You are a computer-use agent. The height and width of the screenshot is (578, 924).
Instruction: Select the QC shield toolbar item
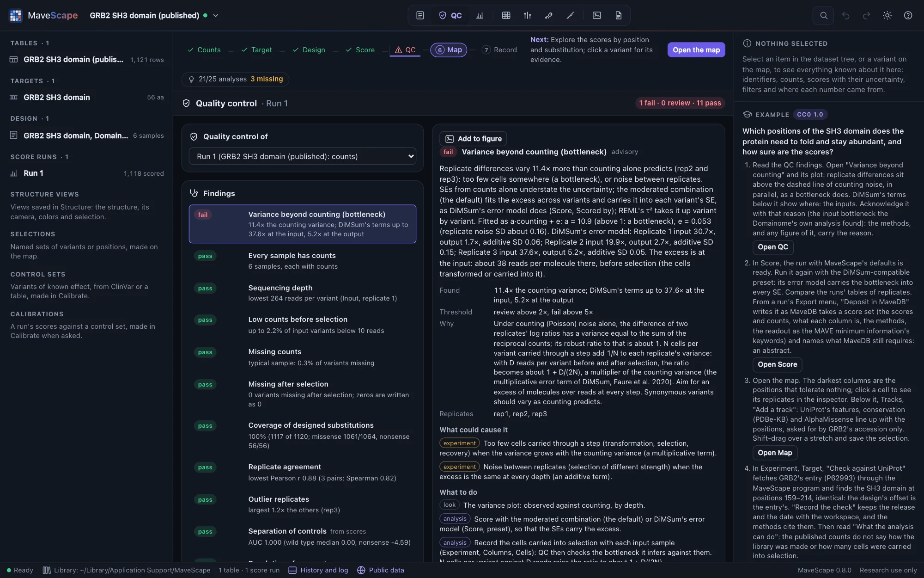tap(450, 15)
